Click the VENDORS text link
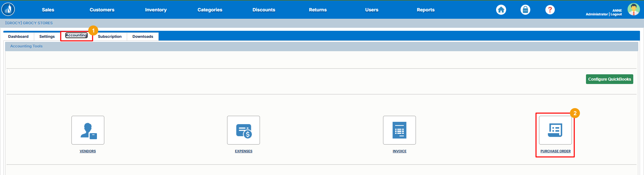644x175 pixels. click(88, 151)
